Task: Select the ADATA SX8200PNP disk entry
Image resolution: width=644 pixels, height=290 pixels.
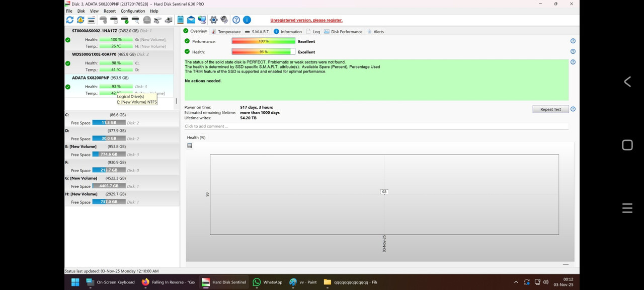Action: click(119, 85)
